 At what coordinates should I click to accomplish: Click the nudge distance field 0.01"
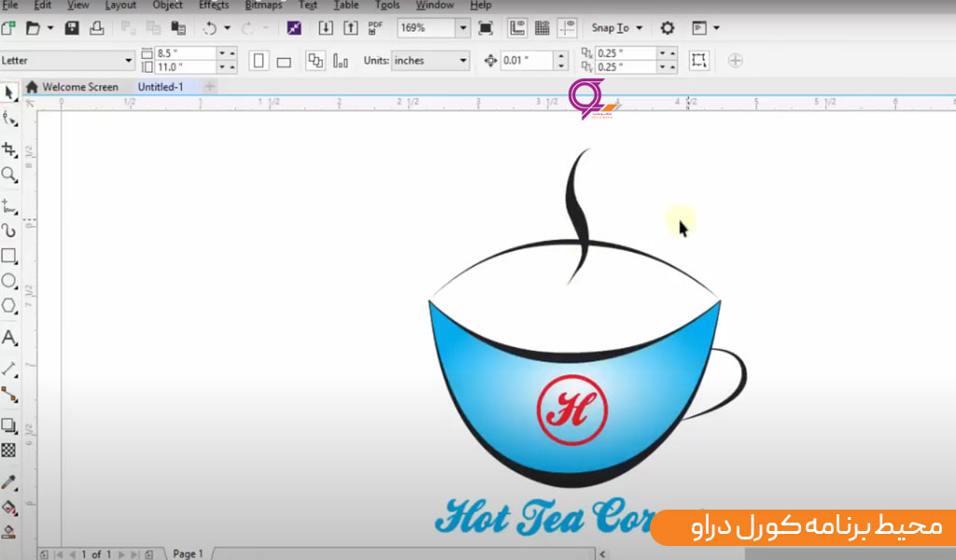[x=527, y=61]
